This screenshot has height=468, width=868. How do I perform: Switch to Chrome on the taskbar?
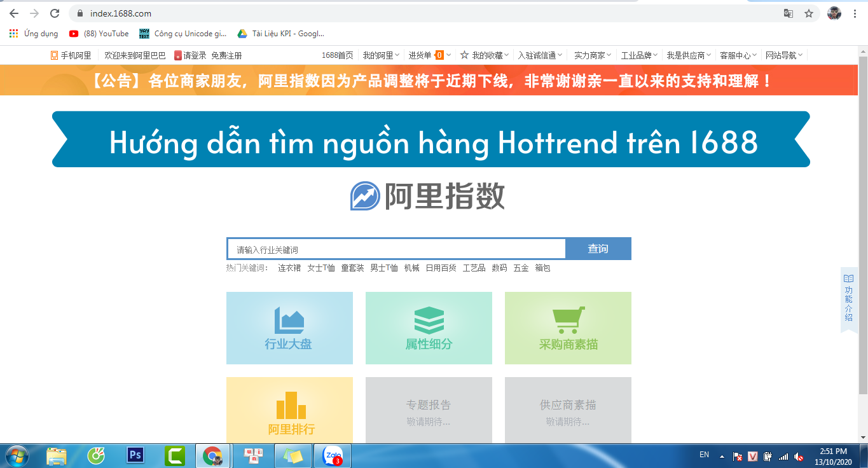214,456
